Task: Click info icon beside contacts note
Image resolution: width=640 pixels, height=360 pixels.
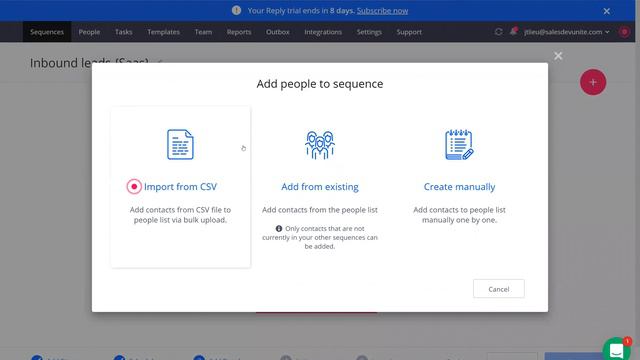Action: [279, 229]
